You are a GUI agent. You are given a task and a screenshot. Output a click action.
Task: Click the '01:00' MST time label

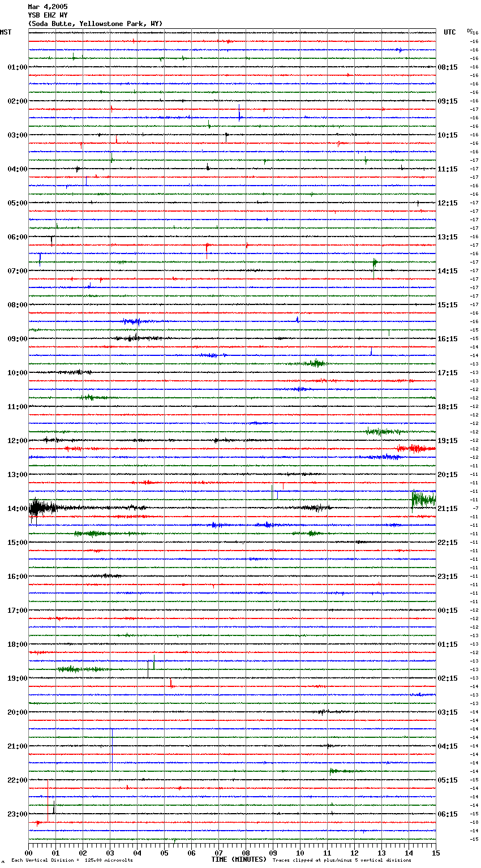click(18, 67)
